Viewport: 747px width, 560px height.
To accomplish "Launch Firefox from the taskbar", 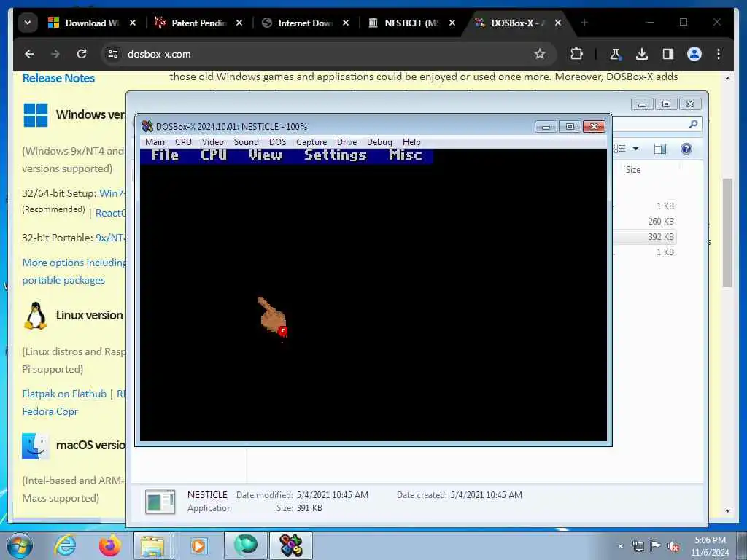I will pos(110,545).
